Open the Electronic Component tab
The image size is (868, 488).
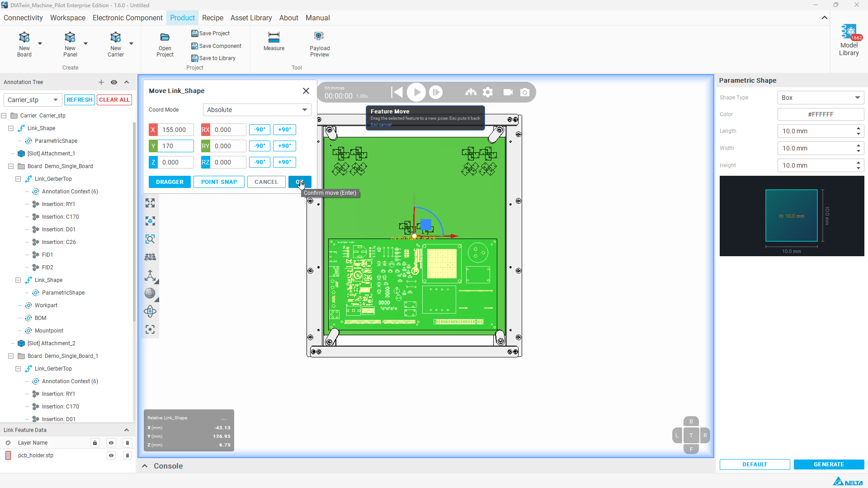[x=127, y=18]
